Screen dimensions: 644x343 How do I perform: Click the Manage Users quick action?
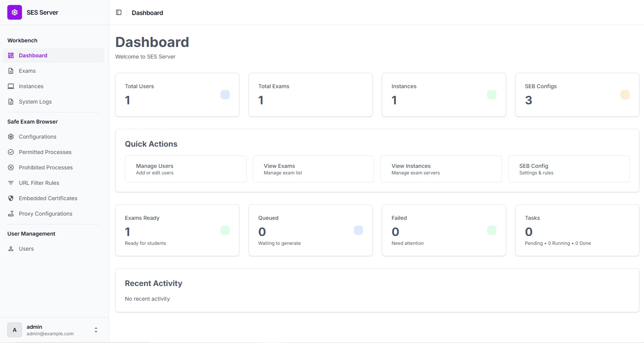185,169
